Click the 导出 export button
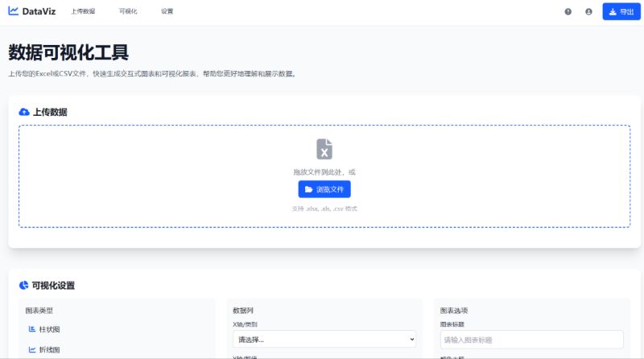The image size is (644, 359). coord(621,11)
